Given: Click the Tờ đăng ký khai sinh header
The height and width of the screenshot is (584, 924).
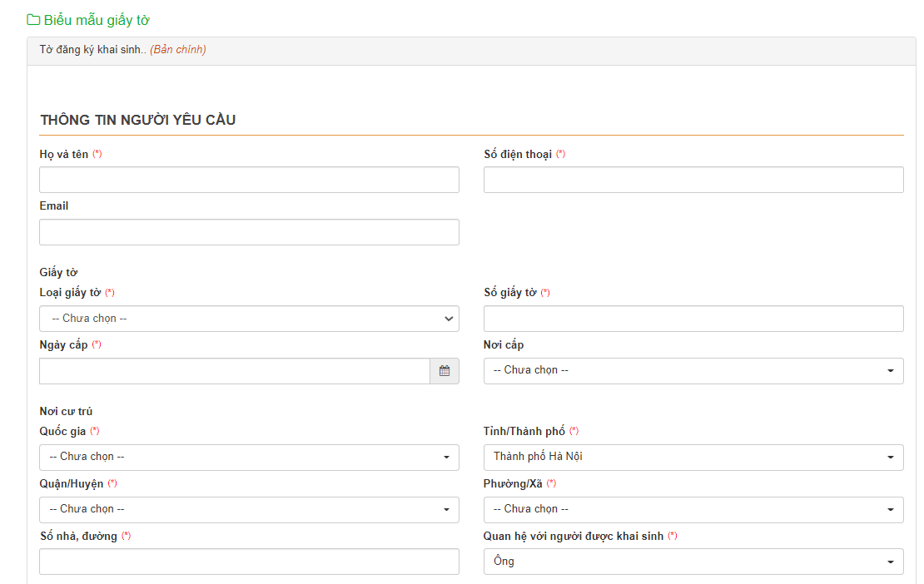Looking at the screenshot, I should tap(92, 50).
